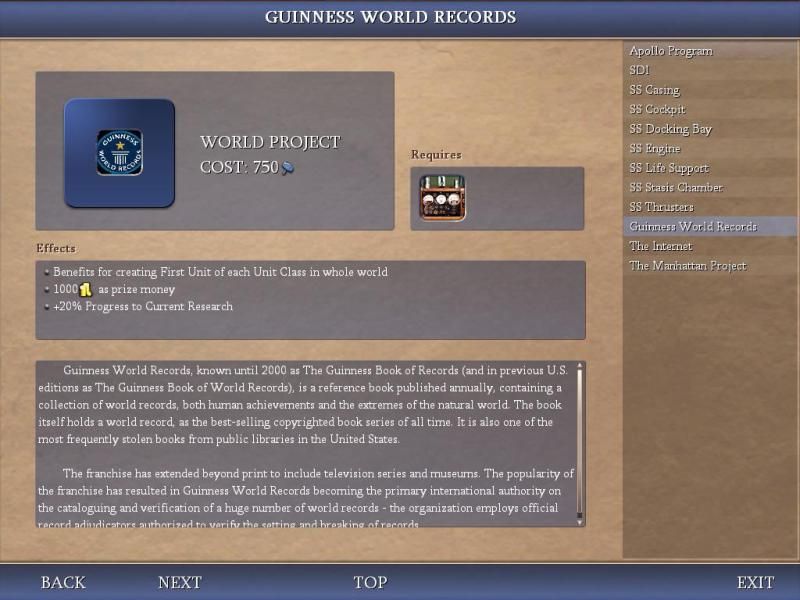Click the 'COST: 750' text
Image resolution: width=800 pixels, height=600 pixels.
(x=239, y=167)
